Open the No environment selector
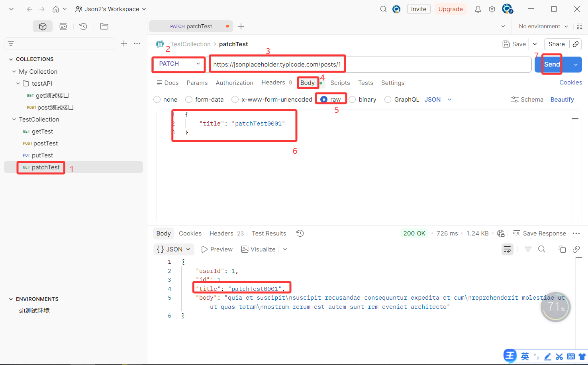588x365 pixels. coord(543,26)
